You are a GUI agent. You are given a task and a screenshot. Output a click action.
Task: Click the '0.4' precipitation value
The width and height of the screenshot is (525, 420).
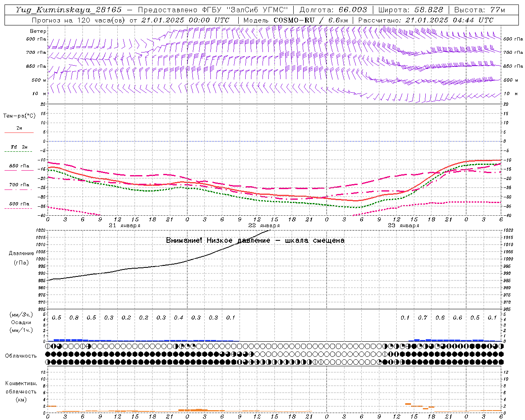click(178, 318)
